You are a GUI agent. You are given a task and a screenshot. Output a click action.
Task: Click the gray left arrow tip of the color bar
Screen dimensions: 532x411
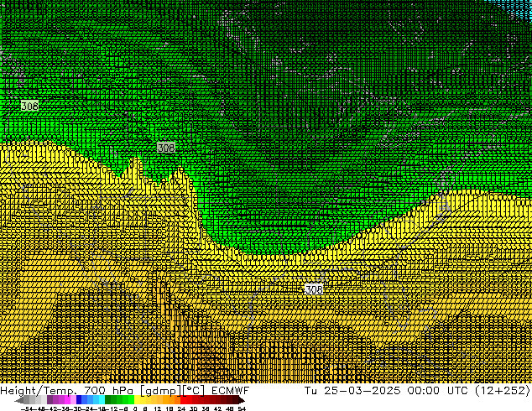(x=18, y=400)
